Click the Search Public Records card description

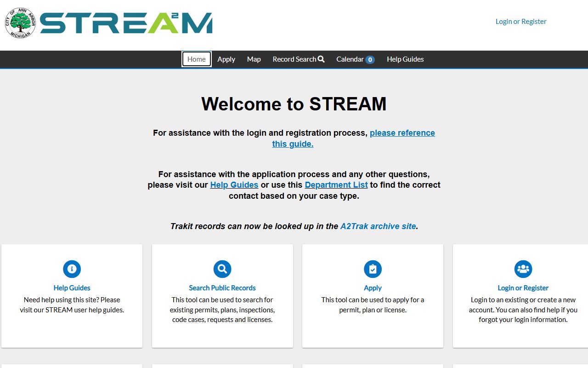222,310
